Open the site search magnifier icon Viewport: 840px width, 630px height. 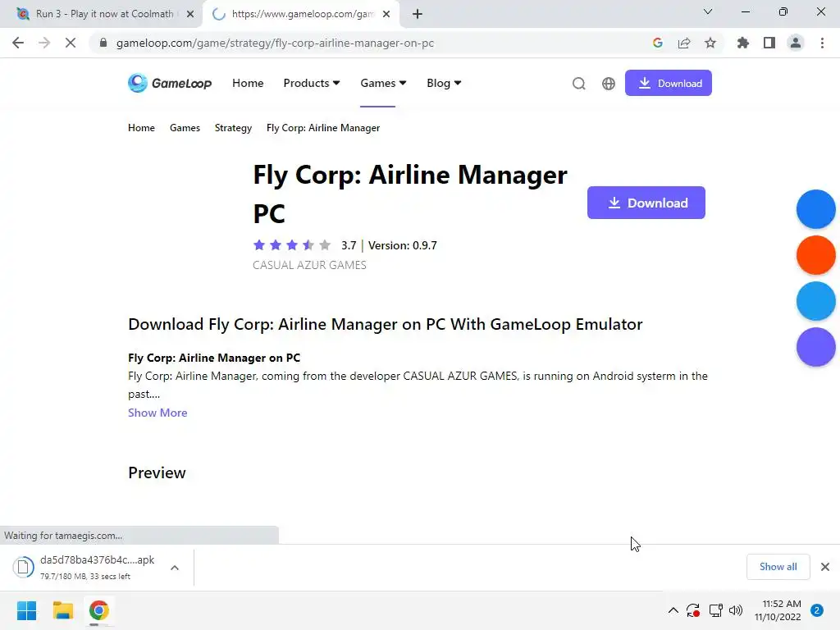pyautogui.click(x=578, y=84)
